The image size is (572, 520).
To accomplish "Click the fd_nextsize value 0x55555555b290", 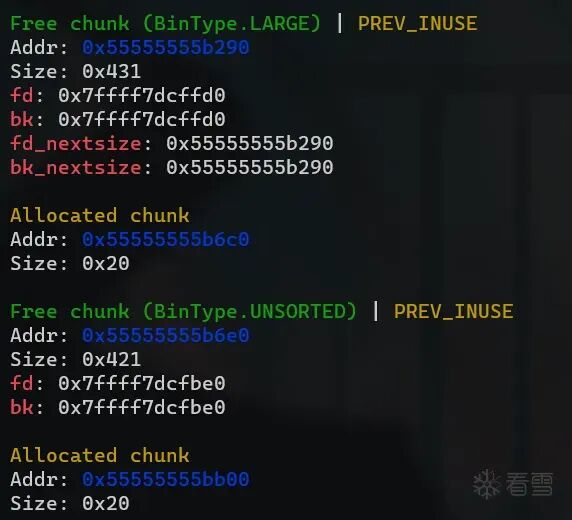I will pyautogui.click(x=250, y=143).
